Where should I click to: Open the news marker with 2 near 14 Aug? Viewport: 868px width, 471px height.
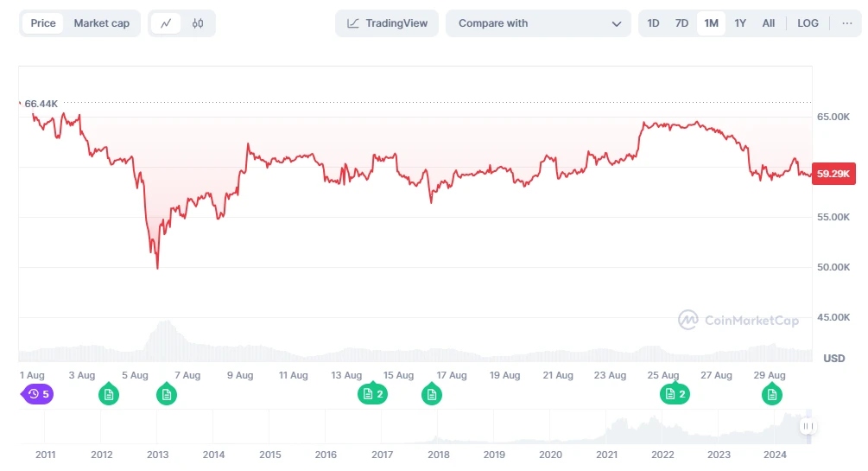coord(373,394)
